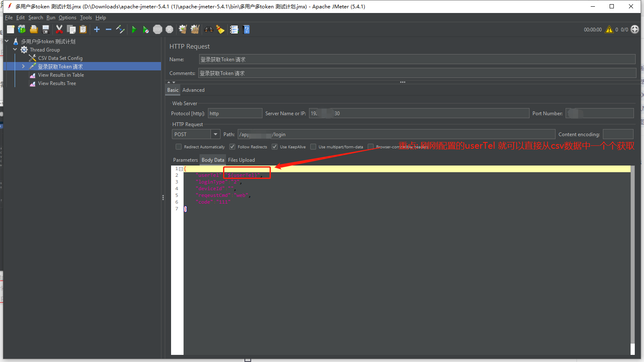Open the Edit menu
The width and height of the screenshot is (644, 362).
21,18
